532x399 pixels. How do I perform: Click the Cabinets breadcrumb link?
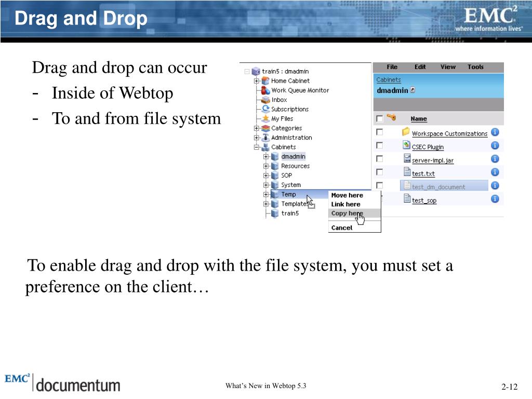point(389,79)
